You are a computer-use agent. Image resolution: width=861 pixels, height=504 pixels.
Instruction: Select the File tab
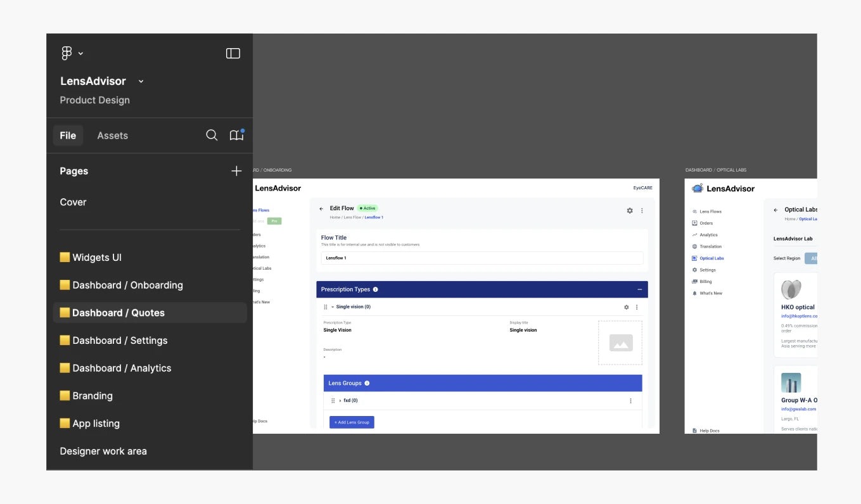pyautogui.click(x=68, y=135)
